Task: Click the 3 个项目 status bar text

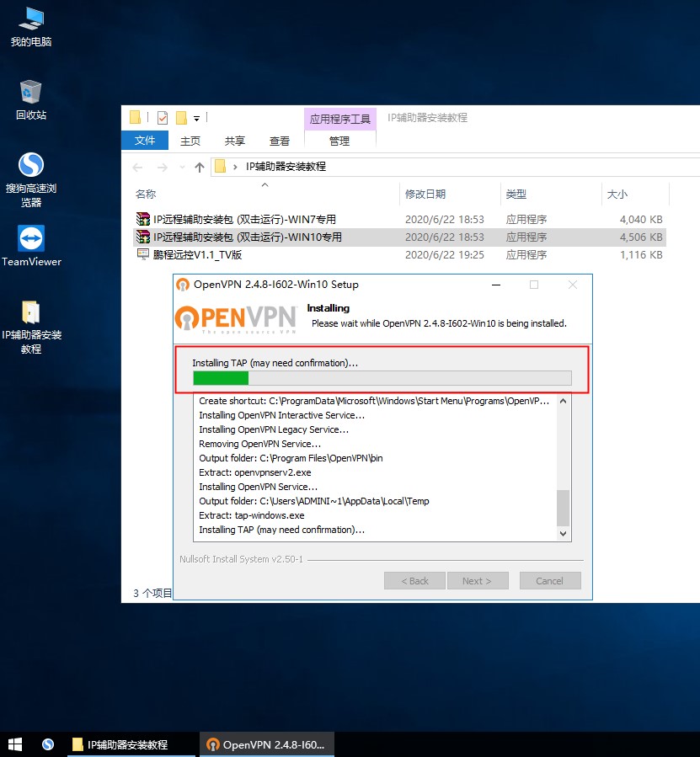Action: [152, 593]
